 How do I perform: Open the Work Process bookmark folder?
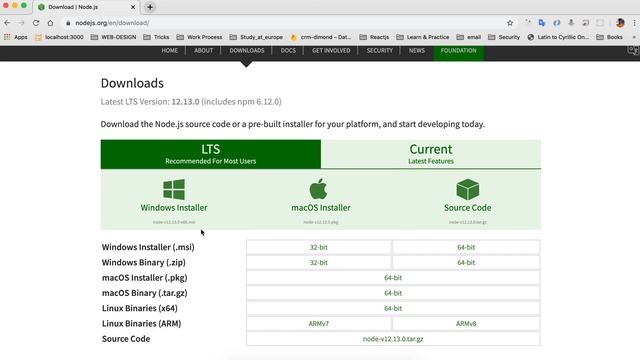tap(200, 37)
